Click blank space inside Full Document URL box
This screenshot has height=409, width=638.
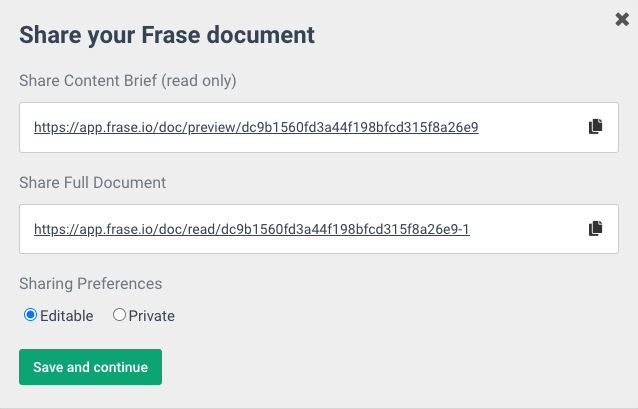529,229
